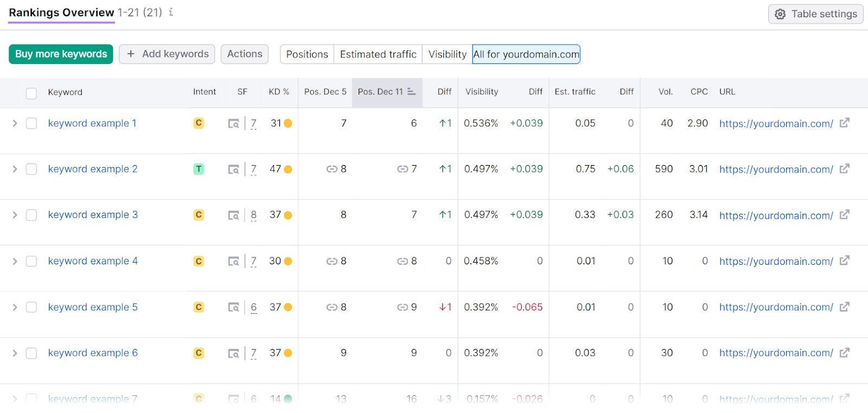Screen dimensions: 868x413
Task: Click orange KD dot for keyword example 1
Action: (288, 124)
